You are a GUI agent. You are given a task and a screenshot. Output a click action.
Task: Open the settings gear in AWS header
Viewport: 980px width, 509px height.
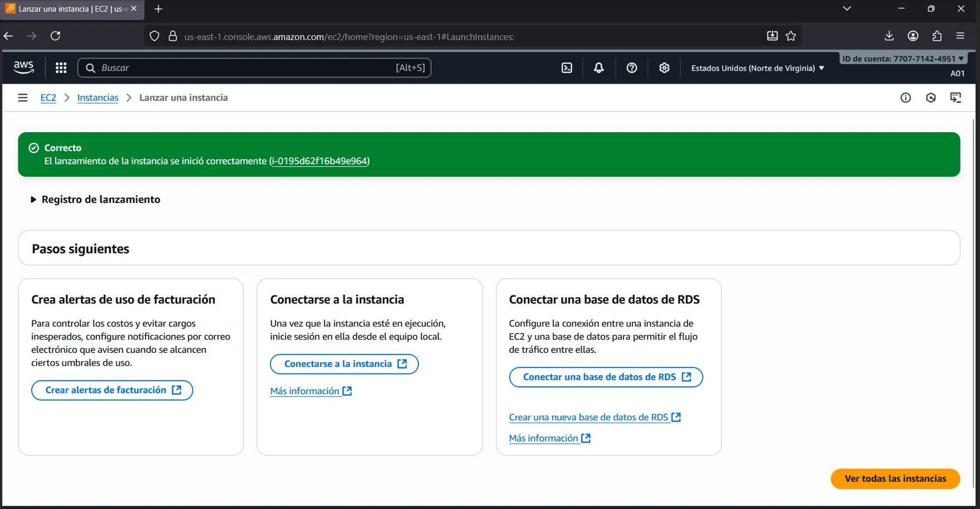(x=664, y=68)
